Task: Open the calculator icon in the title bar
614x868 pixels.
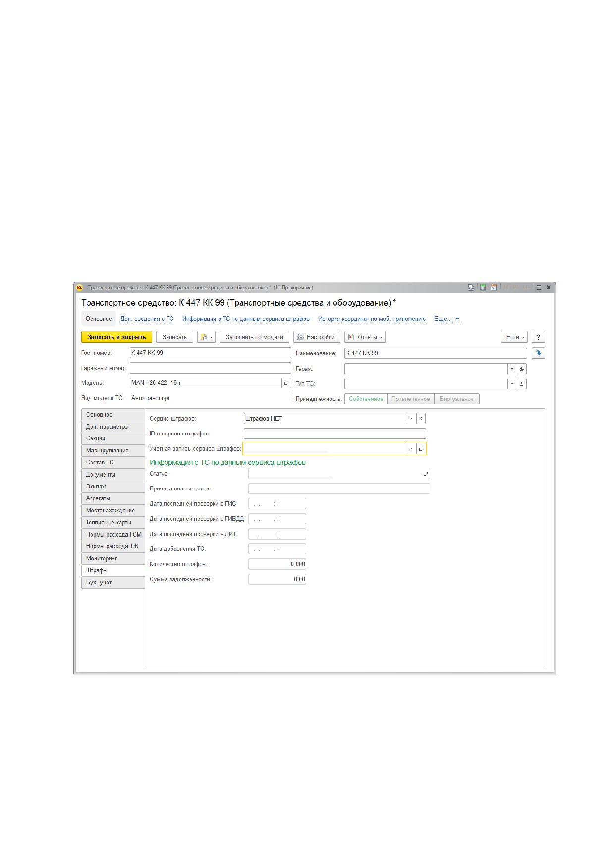Action: (483, 287)
